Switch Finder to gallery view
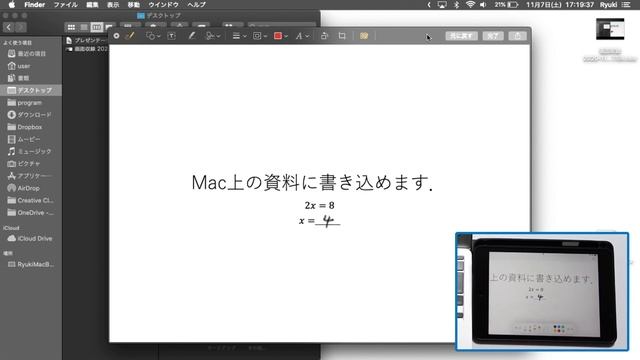The height and width of the screenshot is (360, 640). click(x=109, y=27)
